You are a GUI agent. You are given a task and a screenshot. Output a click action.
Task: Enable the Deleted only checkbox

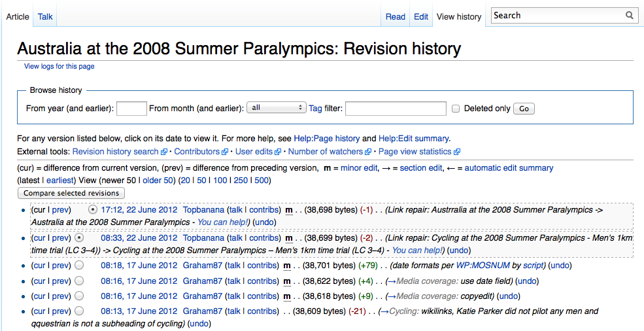(456, 109)
